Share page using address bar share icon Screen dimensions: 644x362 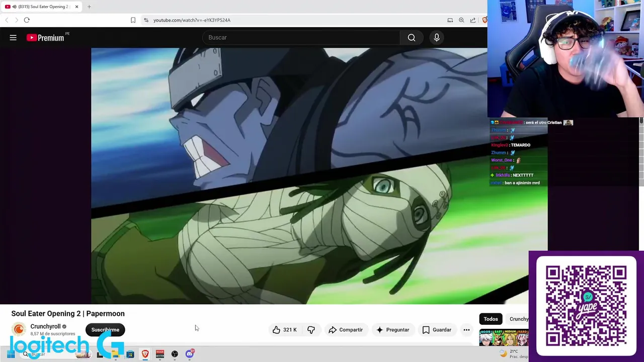click(473, 20)
